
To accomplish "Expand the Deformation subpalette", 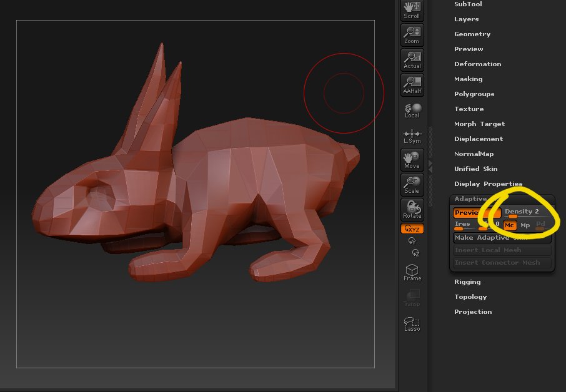I will click(x=477, y=64).
